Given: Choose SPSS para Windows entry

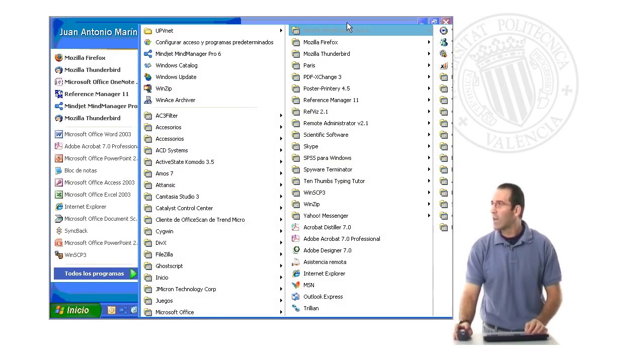Looking at the screenshot, I should pos(361,158).
